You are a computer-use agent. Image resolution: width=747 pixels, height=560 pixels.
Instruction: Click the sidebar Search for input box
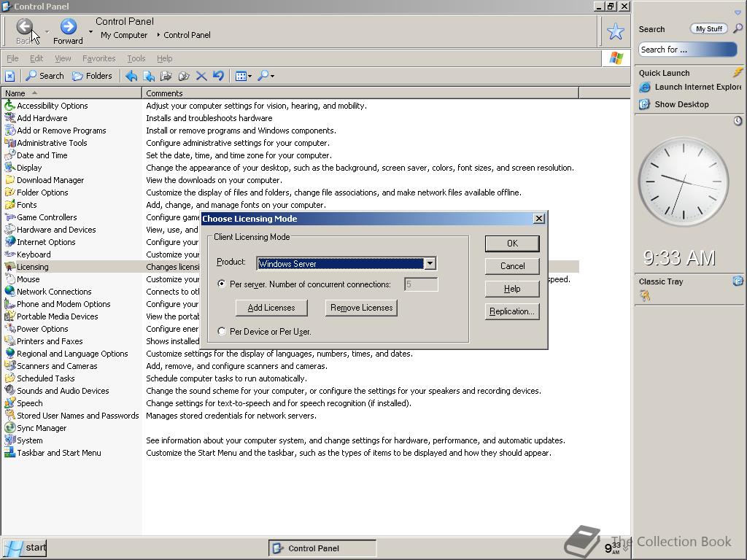click(x=687, y=50)
